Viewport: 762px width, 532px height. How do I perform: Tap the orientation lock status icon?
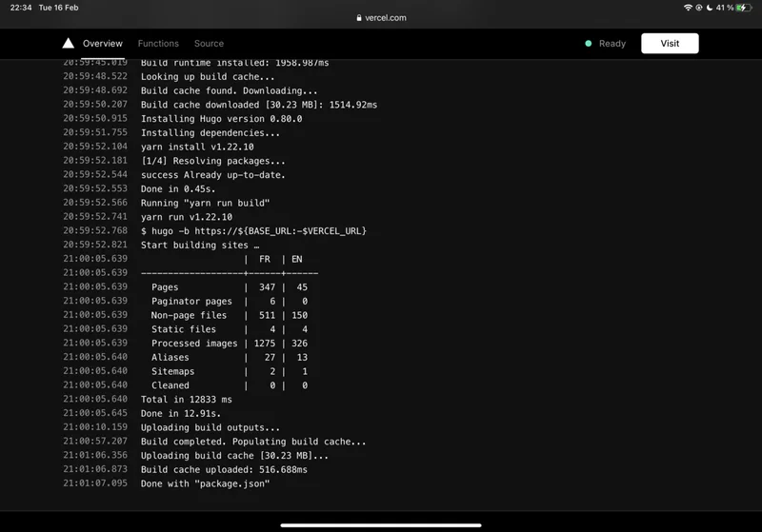coord(699,8)
